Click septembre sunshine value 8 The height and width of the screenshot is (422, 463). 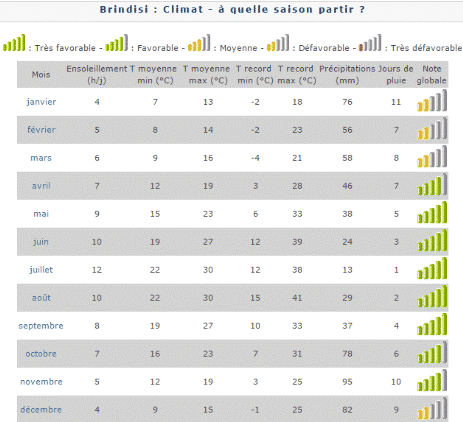pyautogui.click(x=97, y=326)
